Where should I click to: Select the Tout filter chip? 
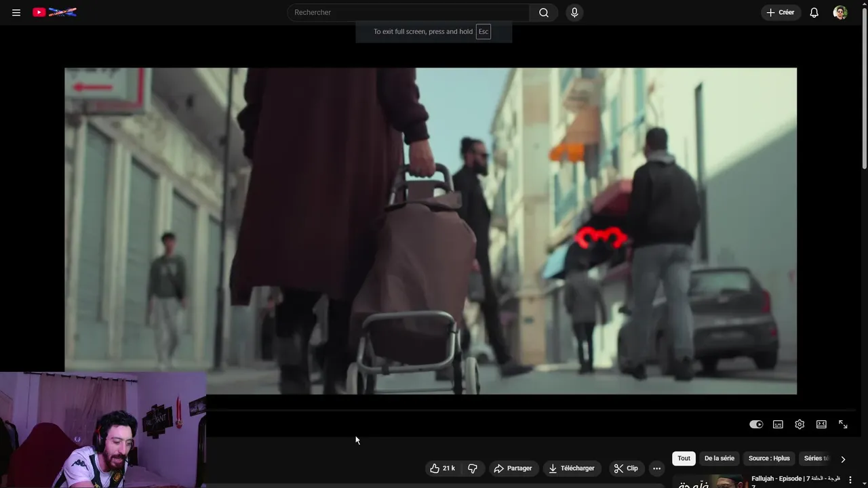point(684,458)
